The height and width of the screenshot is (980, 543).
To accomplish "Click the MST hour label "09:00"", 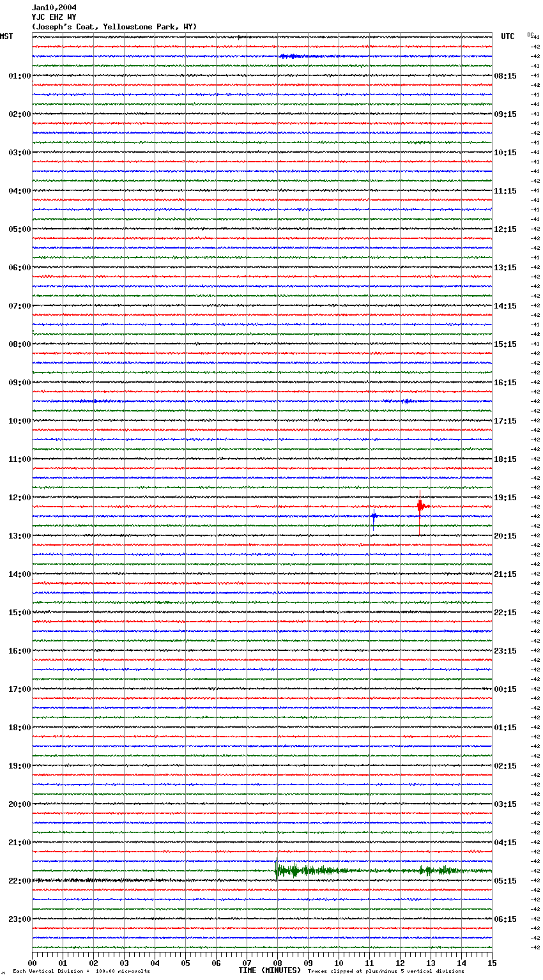I will point(20,383).
